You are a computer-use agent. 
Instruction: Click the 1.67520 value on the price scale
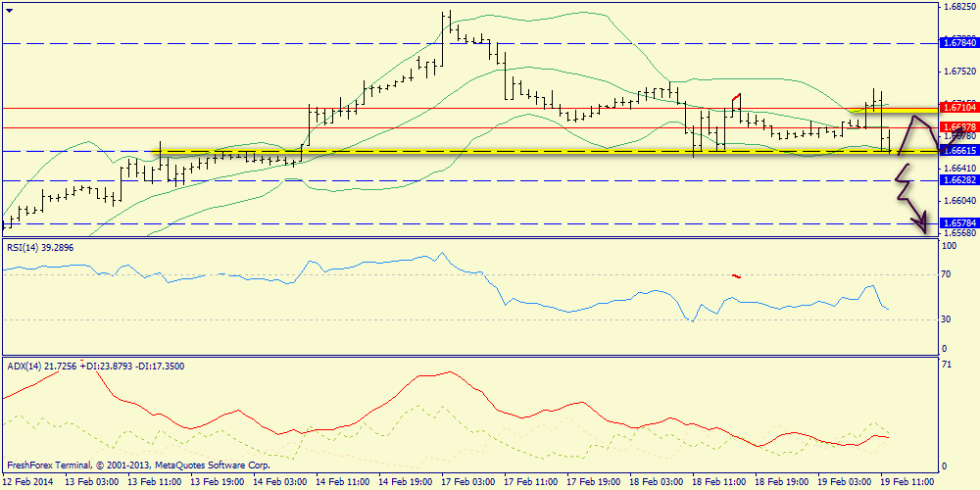tap(960, 72)
